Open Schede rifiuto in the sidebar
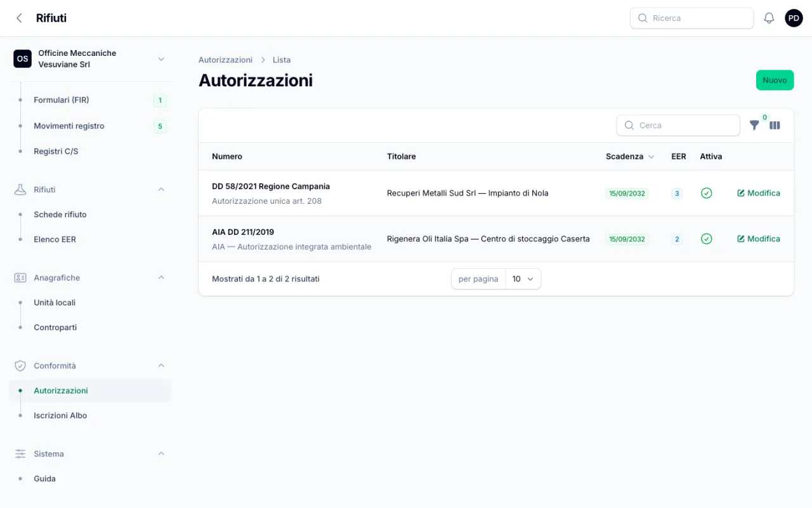Viewport: 812px width, 508px height. tap(90, 215)
